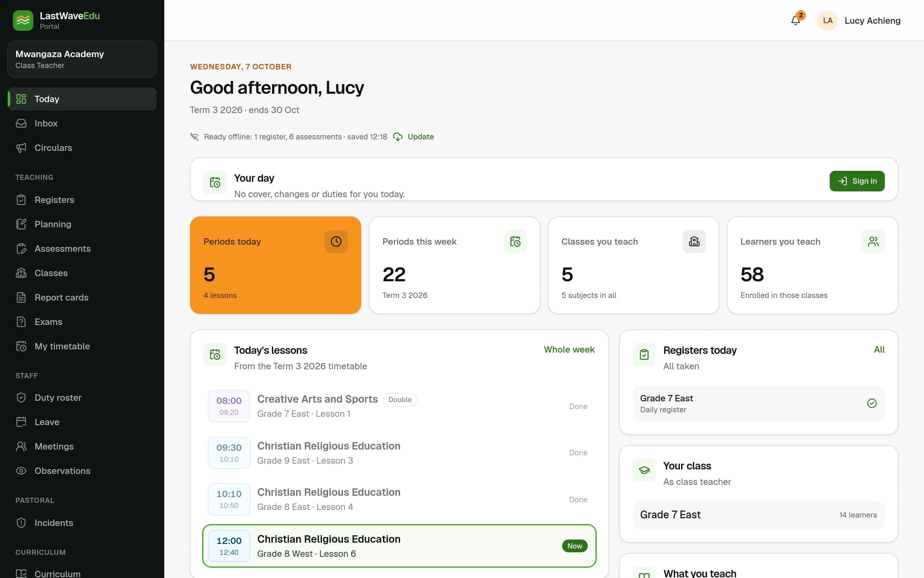Click the Your class graduation cap icon
The height and width of the screenshot is (578, 924).
644,470
